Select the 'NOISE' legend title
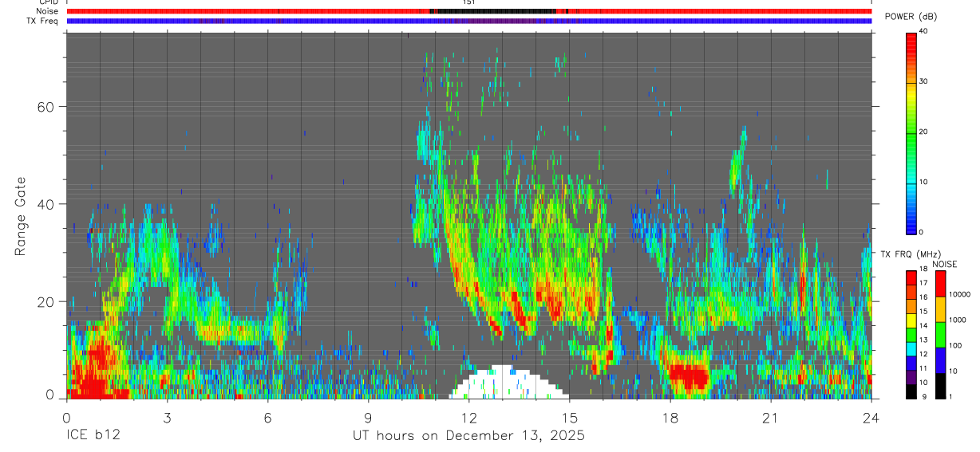Screen dimensions: 980x452 click(x=945, y=264)
